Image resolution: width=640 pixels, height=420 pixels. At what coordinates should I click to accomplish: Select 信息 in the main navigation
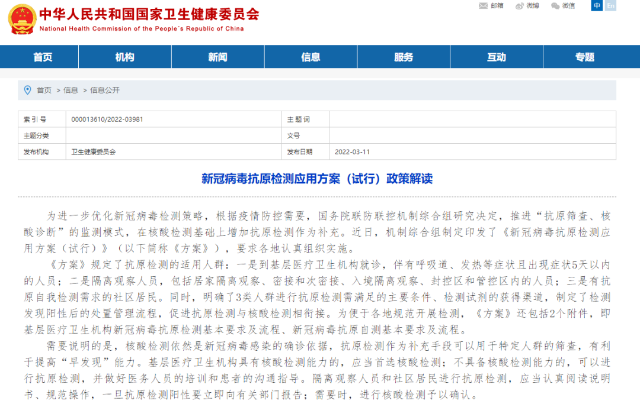310,57
